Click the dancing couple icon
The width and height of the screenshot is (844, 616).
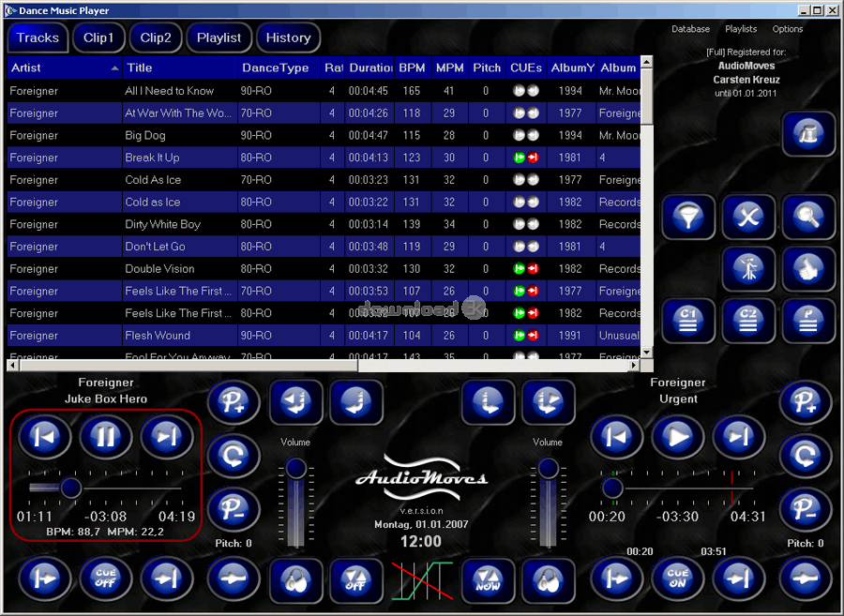(748, 269)
